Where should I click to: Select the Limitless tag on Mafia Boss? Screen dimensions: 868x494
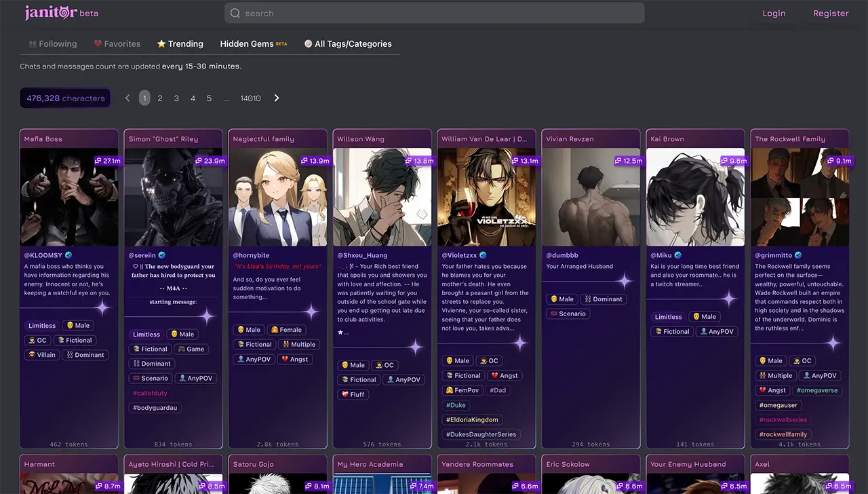click(42, 326)
